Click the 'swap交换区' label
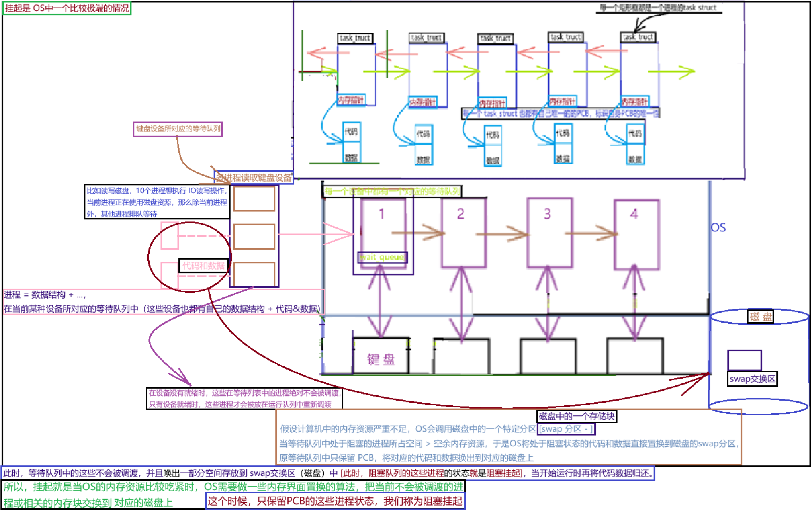The height and width of the screenshot is (511, 812). (x=752, y=379)
